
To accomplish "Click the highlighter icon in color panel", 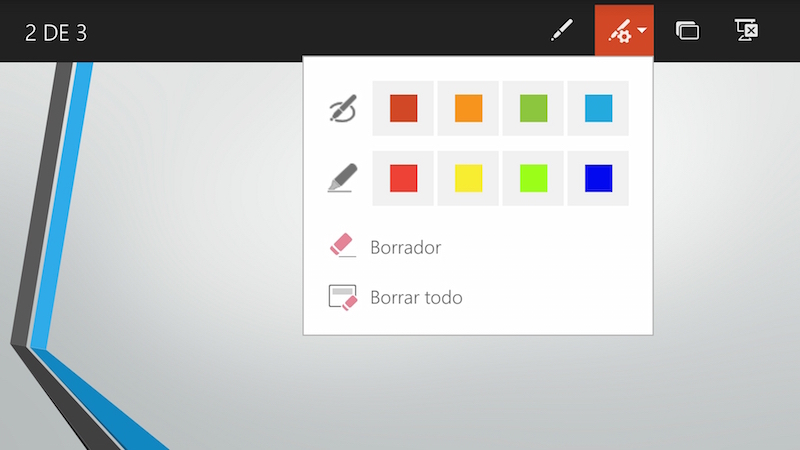I will click(x=342, y=178).
